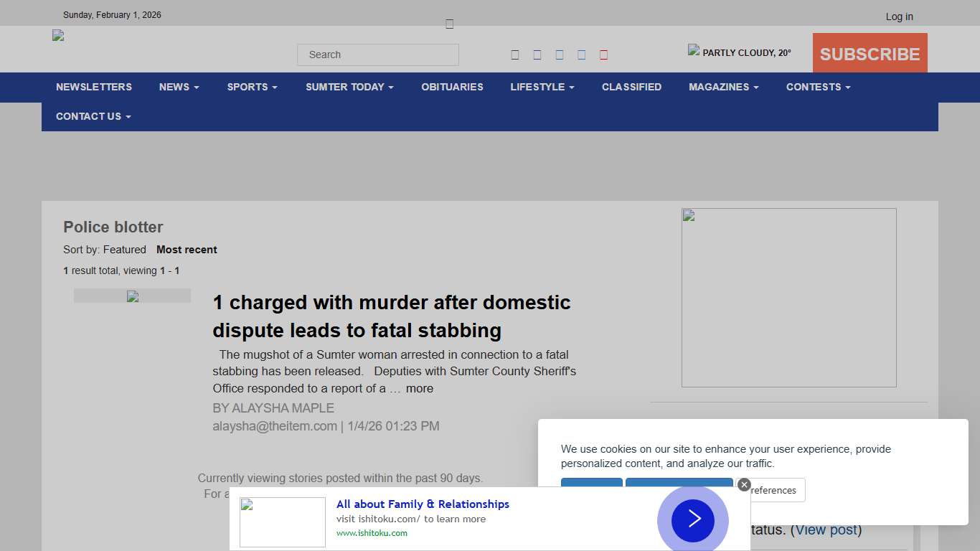Viewport: 980px width, 551px height.
Task: Open the Lifestyle dropdown
Action: pos(542,87)
